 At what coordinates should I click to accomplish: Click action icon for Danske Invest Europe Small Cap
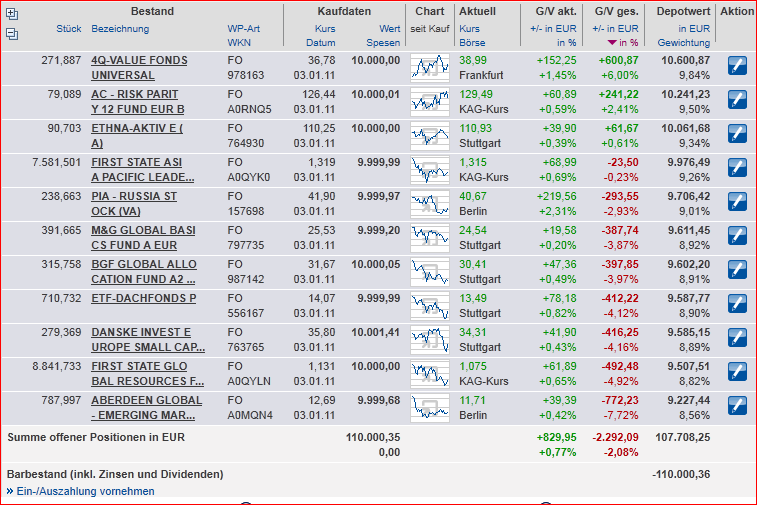737,339
